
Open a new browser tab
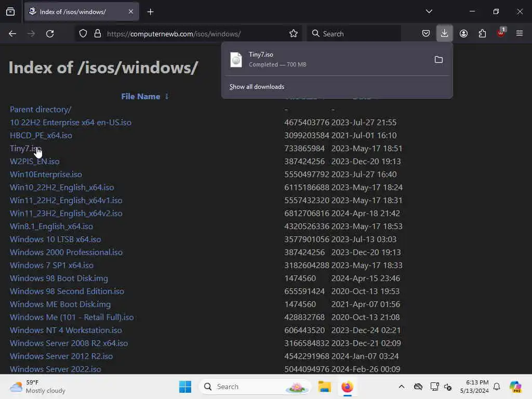(150, 12)
